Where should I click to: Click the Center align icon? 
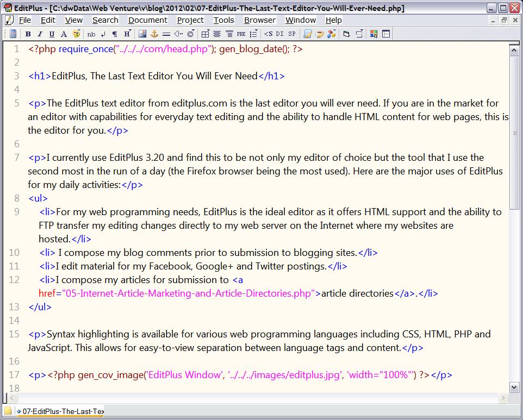coord(217,34)
